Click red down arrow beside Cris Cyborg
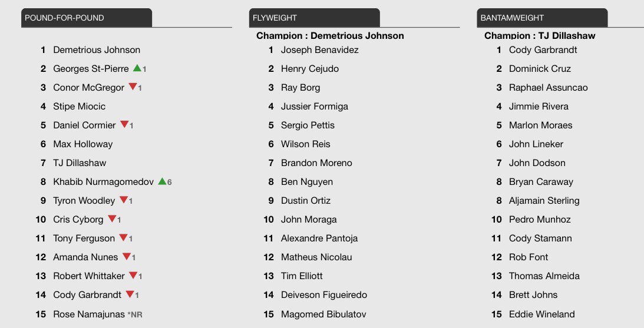 [112, 219]
